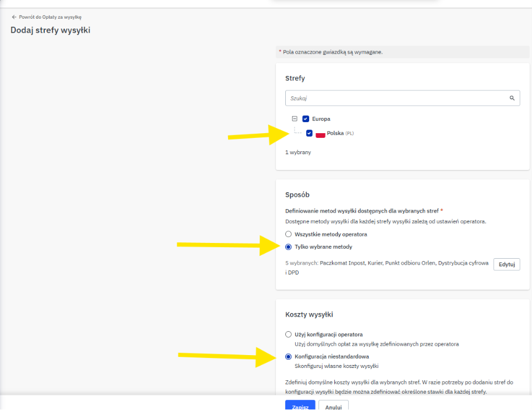This screenshot has width=532, height=410.
Task: Choose Użyj konfiguracji operatora option
Action: point(288,335)
